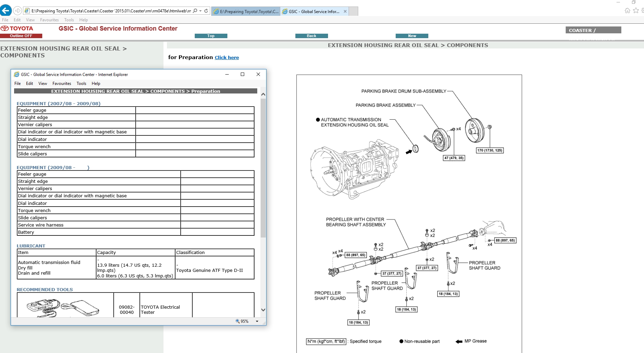Click the popup vertical scrollbar thumb
Screen dimensions: 644x353
pyautogui.click(x=263, y=168)
